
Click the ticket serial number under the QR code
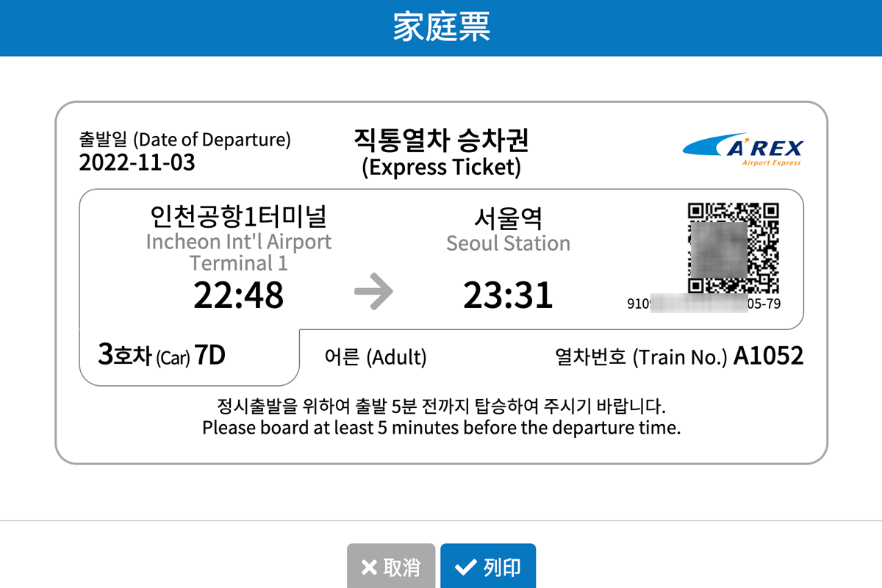click(704, 304)
